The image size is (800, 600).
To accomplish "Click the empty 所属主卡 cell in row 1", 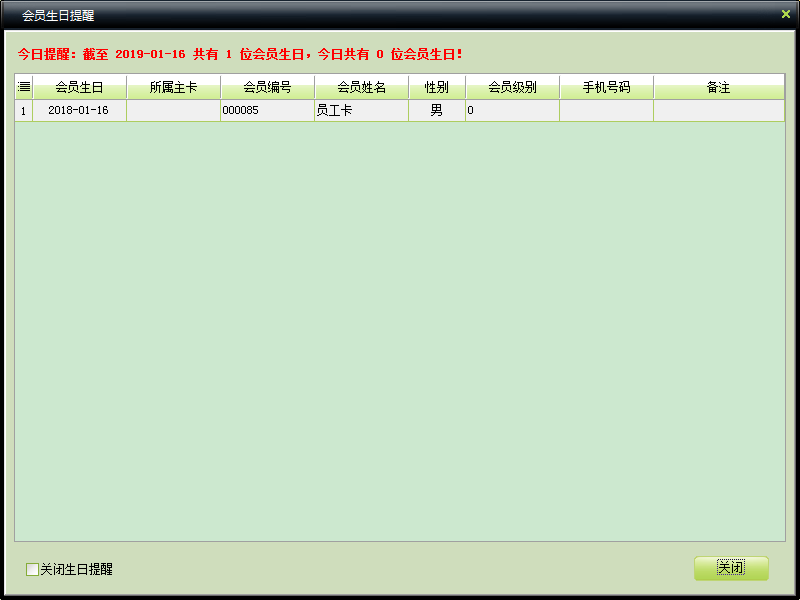I will [173, 110].
